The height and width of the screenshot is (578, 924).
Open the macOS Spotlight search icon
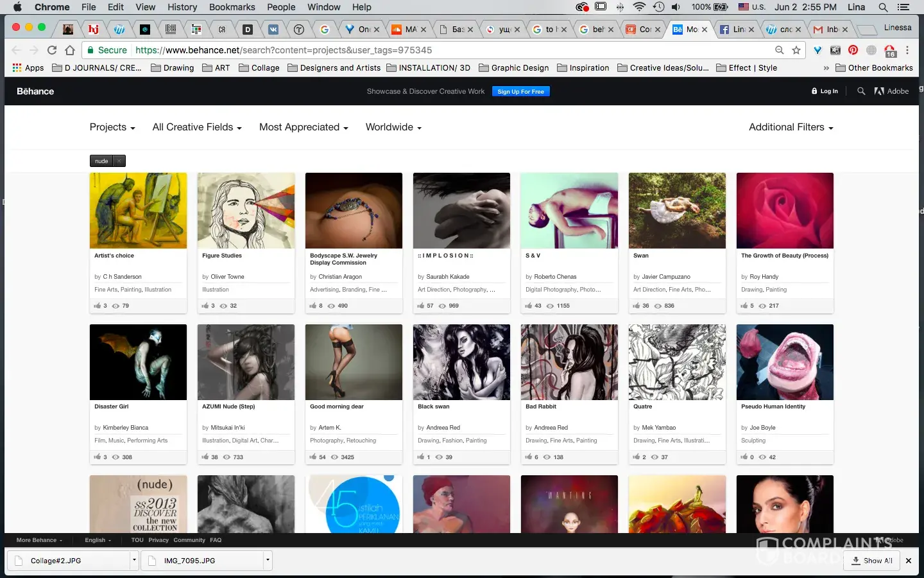click(x=883, y=7)
